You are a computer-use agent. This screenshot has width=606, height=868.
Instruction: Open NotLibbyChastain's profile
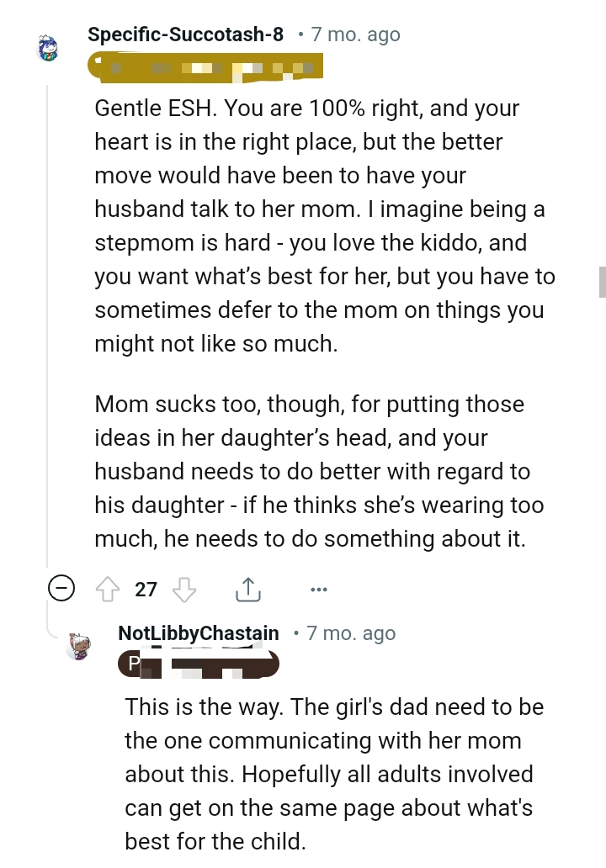198,632
